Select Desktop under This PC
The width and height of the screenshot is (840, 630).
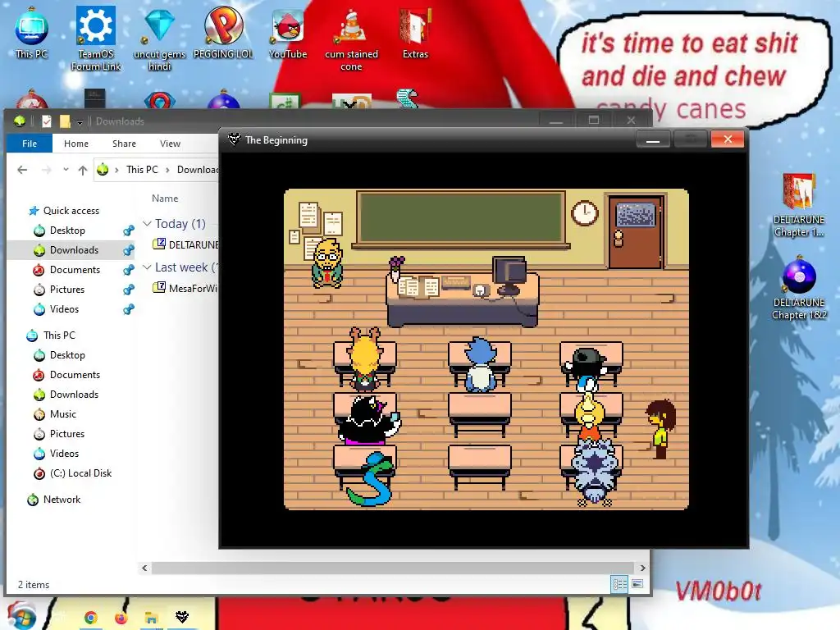67,355
